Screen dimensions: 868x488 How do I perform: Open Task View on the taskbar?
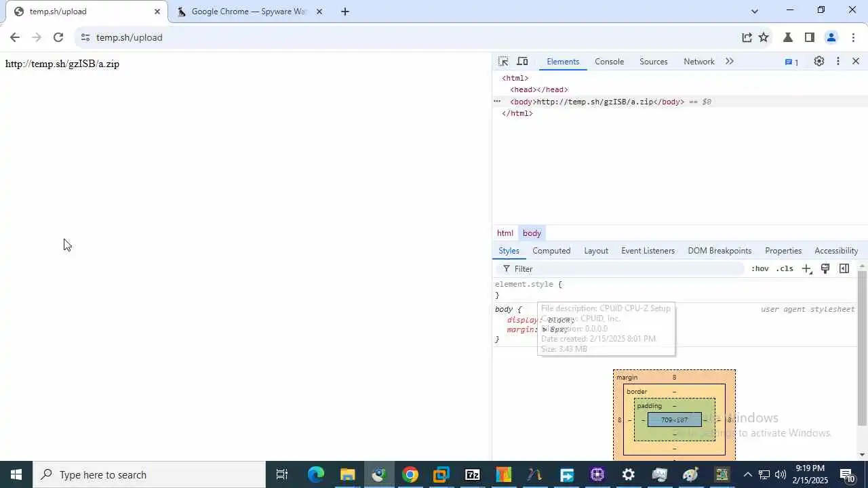coord(282,474)
